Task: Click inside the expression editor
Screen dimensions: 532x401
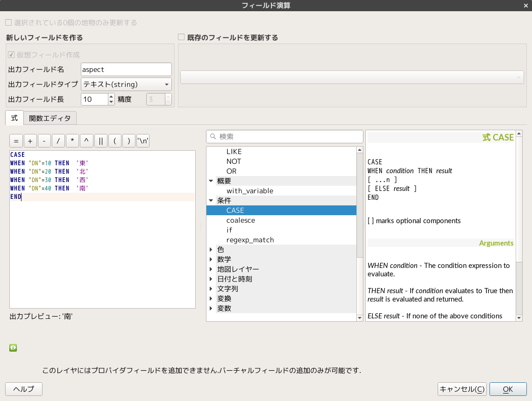Action: (x=102, y=230)
